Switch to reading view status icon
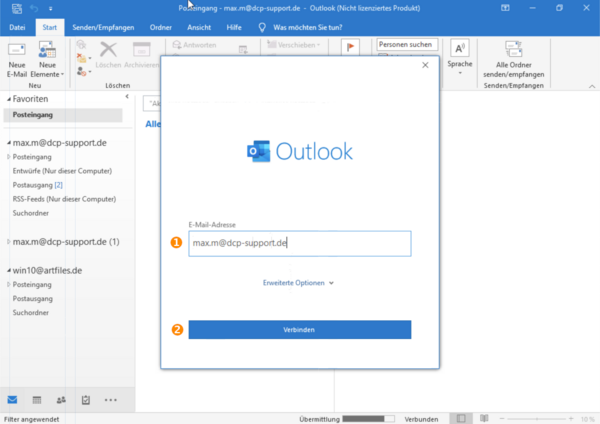This screenshot has width=600, height=424. [484, 419]
